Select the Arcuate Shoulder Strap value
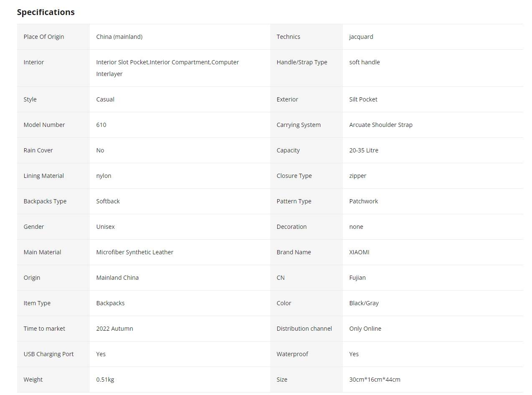This screenshot has width=532, height=395. (x=381, y=125)
